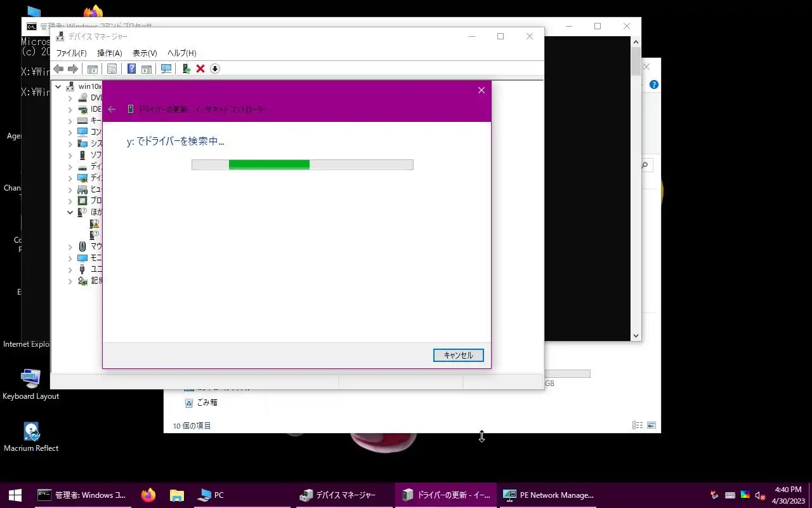The width and height of the screenshot is (812, 508).
Task: Expand the モニ (monitor) category node
Action: coord(70,258)
